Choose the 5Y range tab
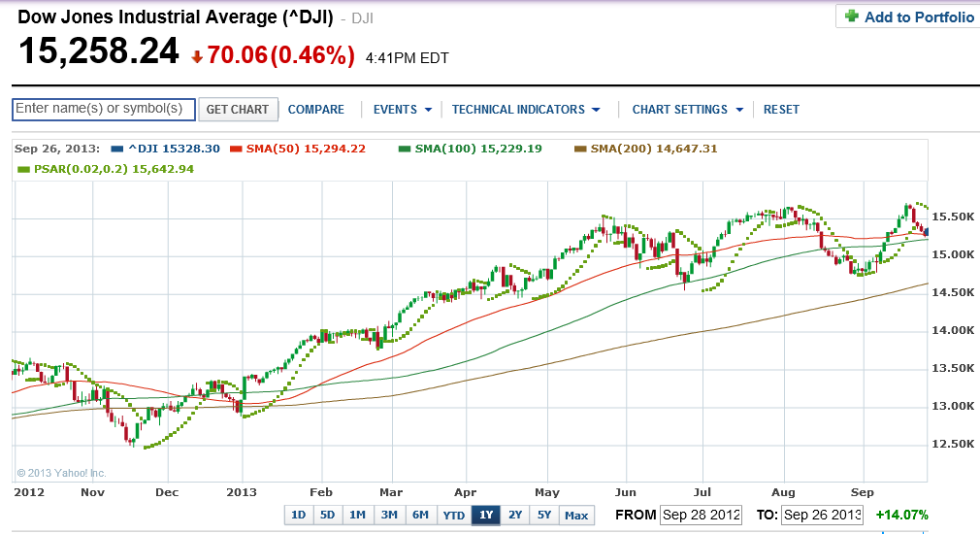This screenshot has width=980, height=534. tap(544, 515)
